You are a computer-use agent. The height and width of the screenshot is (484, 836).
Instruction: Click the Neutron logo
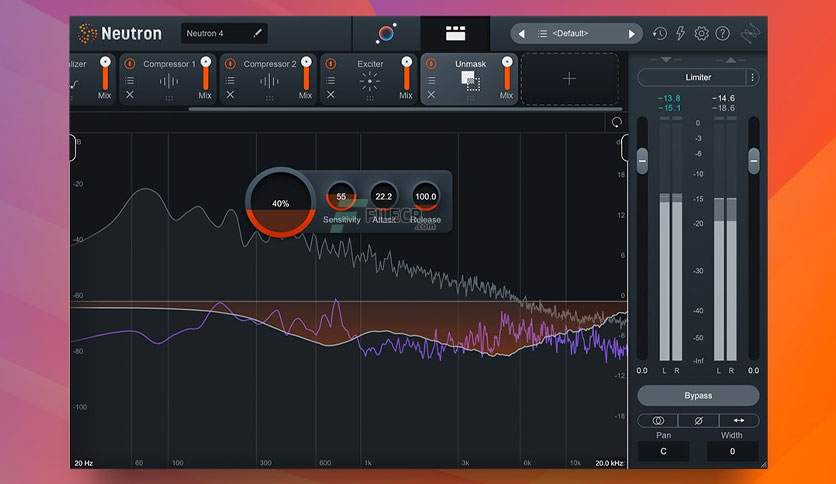119,34
